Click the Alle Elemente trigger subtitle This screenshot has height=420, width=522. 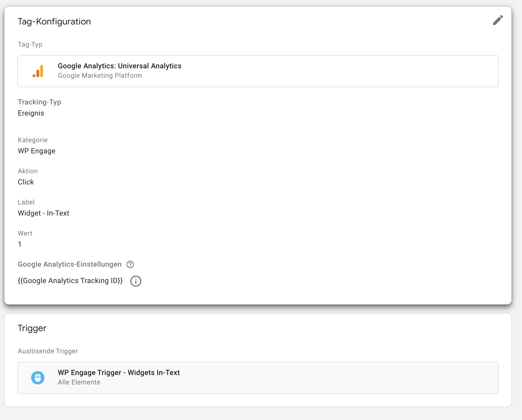coord(79,382)
